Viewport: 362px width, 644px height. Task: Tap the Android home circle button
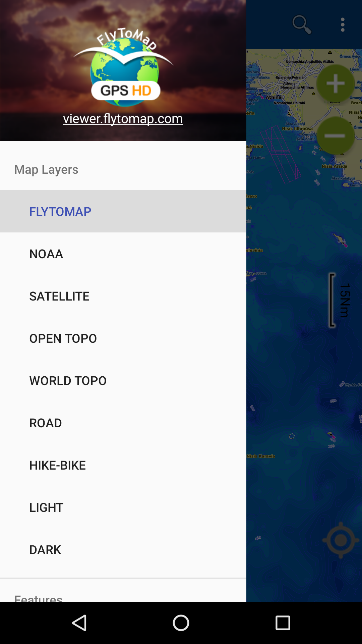tap(181, 623)
